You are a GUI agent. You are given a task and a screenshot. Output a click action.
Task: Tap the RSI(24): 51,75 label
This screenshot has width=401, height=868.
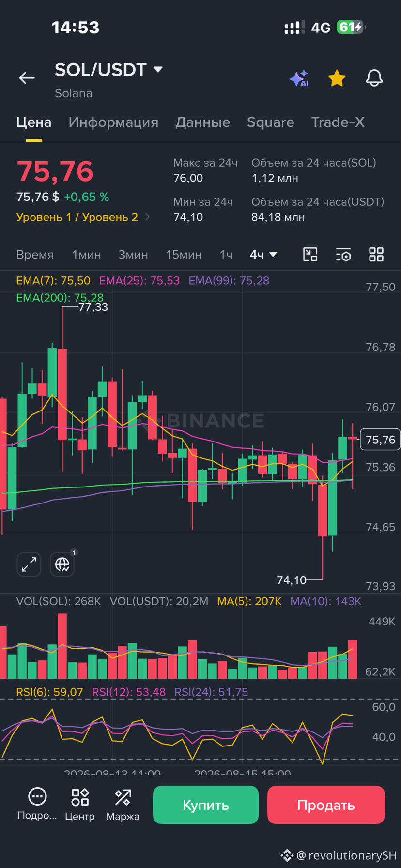211,692
